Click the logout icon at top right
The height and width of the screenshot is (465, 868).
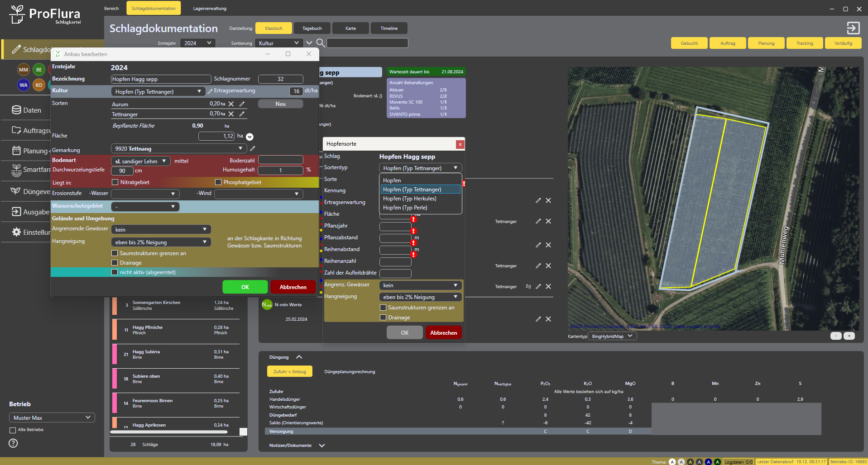coord(853,28)
